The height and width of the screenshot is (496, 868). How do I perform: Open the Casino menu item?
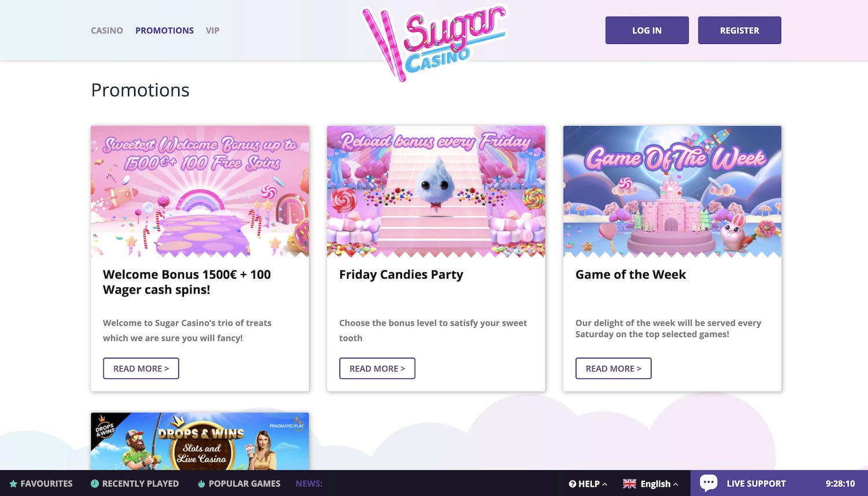pyautogui.click(x=107, y=31)
